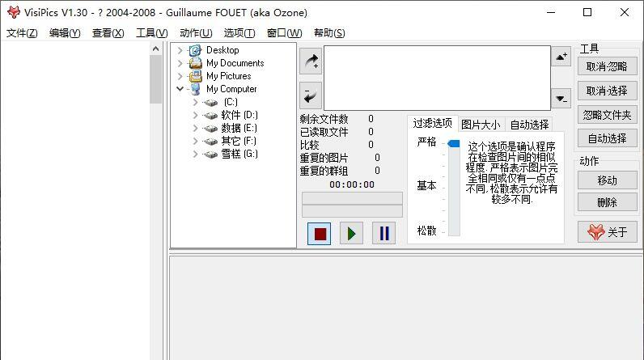Click the My Pictures icon
Image resolution: width=644 pixels, height=360 pixels.
pyautogui.click(x=196, y=76)
